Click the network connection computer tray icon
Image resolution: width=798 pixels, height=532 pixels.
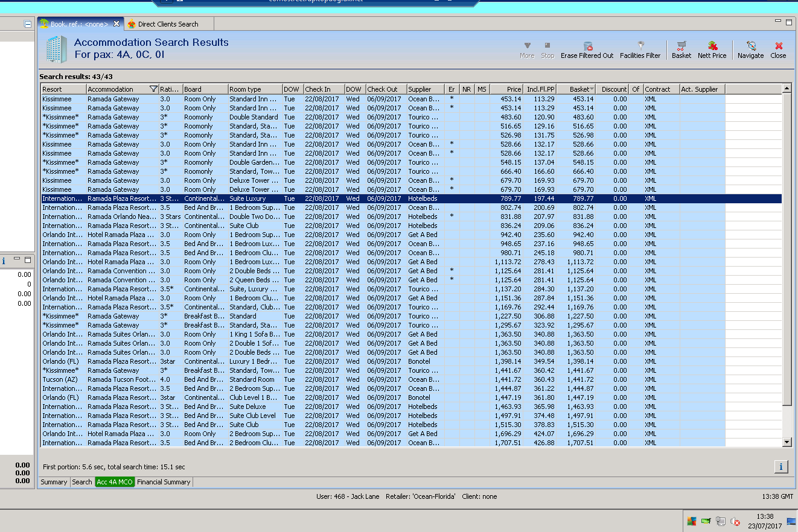click(x=721, y=521)
